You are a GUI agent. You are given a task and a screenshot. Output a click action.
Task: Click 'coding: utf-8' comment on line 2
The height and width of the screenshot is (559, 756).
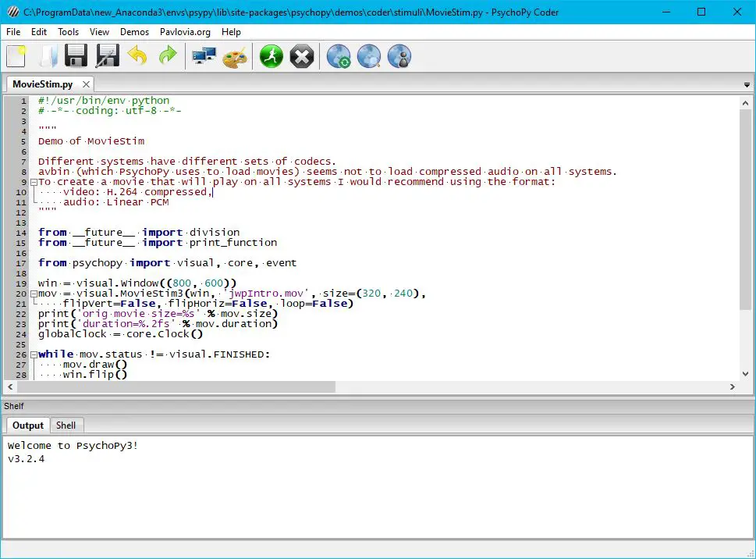tap(116, 111)
